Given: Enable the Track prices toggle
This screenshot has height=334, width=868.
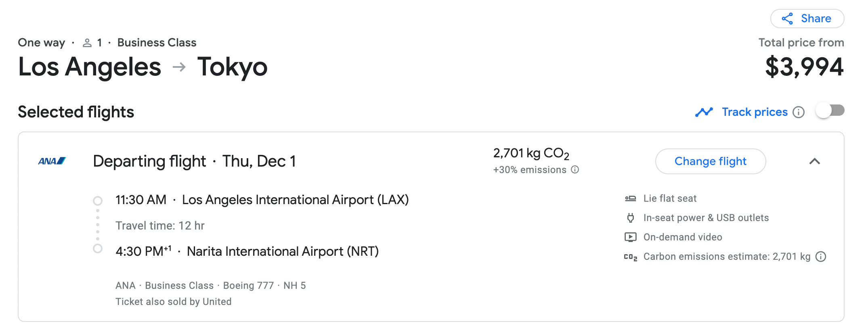Looking at the screenshot, I should (830, 111).
